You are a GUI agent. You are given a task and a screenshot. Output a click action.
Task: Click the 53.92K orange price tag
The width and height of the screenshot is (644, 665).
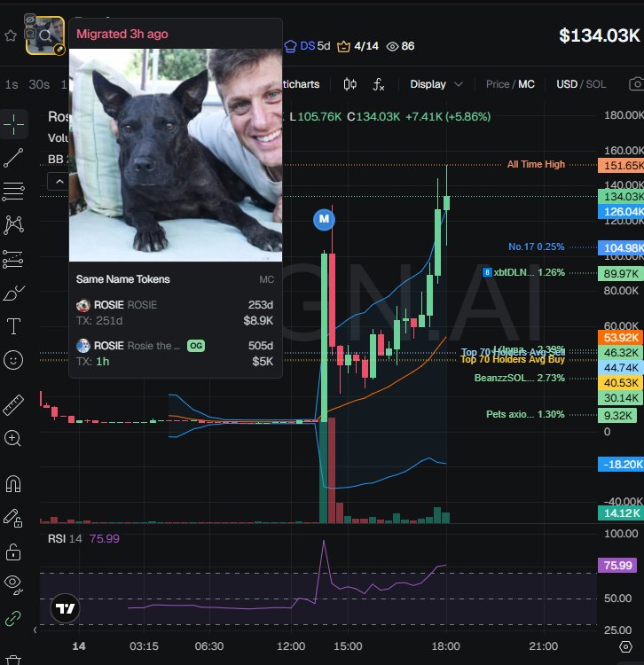click(622, 337)
